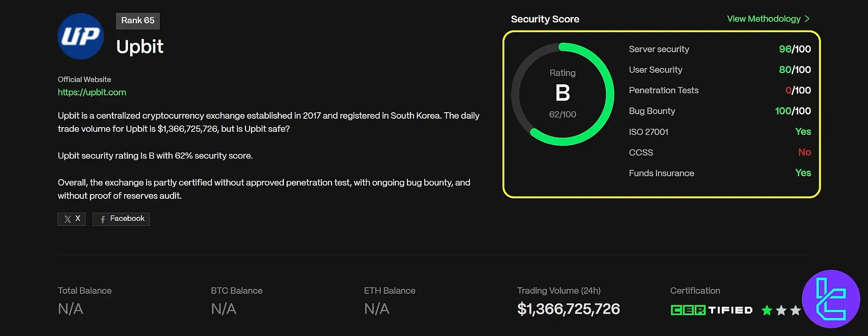Click the CCSS No status

tap(804, 152)
